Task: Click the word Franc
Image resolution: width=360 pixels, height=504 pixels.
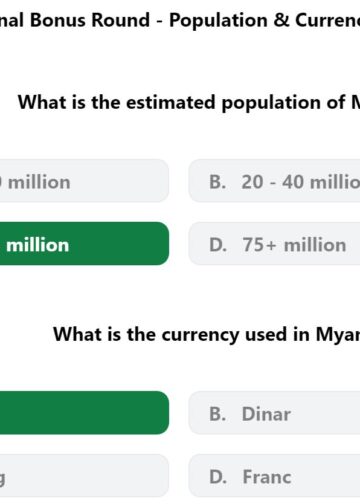Action: point(267,477)
